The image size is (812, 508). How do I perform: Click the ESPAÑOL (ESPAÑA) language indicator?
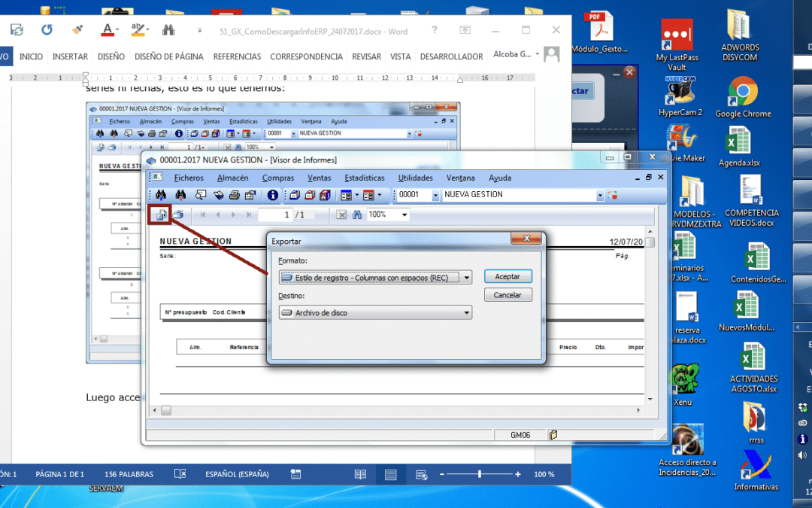click(237, 474)
